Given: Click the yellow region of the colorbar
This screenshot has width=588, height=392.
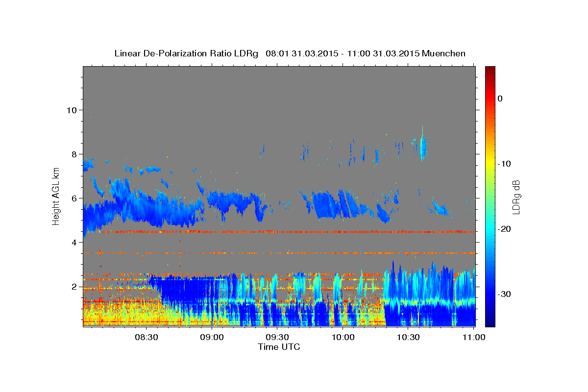Looking at the screenshot, I should point(490,162).
